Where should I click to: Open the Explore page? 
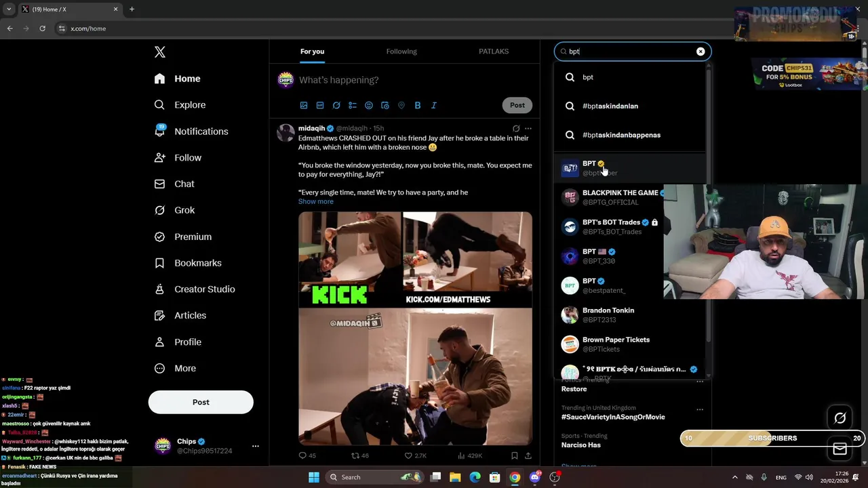[x=180, y=105]
